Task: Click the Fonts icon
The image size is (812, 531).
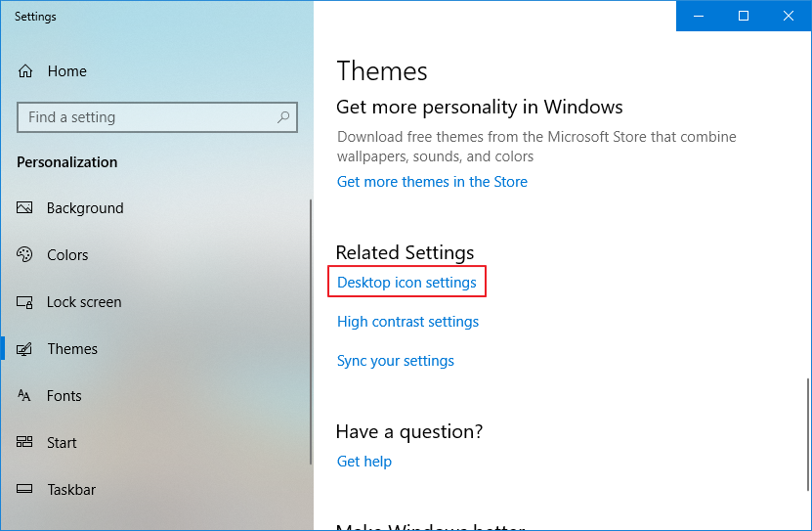Action: click(25, 396)
